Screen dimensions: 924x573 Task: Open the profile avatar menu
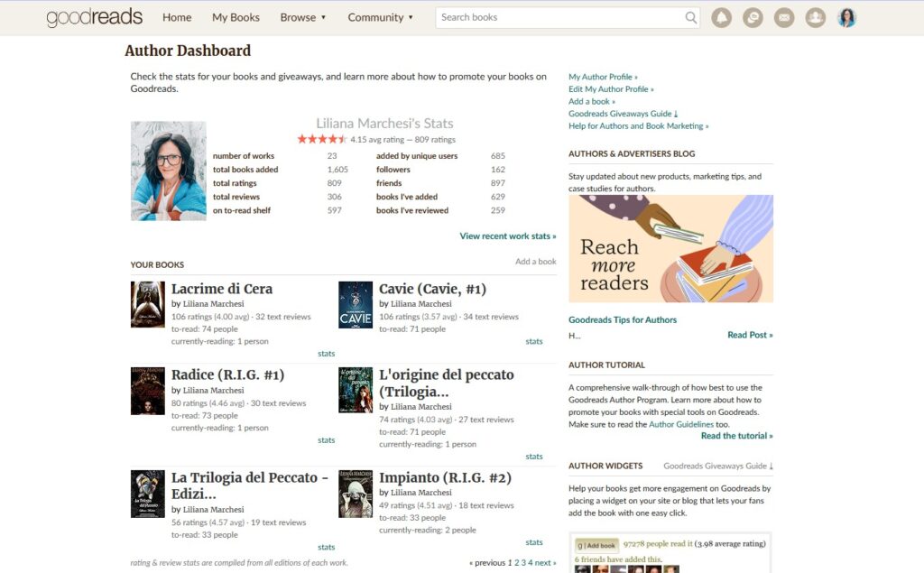(846, 18)
